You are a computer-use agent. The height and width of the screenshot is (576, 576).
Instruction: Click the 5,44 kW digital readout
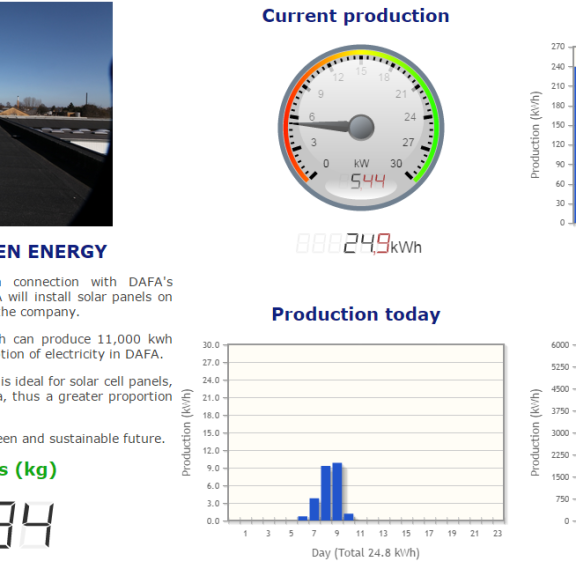(367, 181)
